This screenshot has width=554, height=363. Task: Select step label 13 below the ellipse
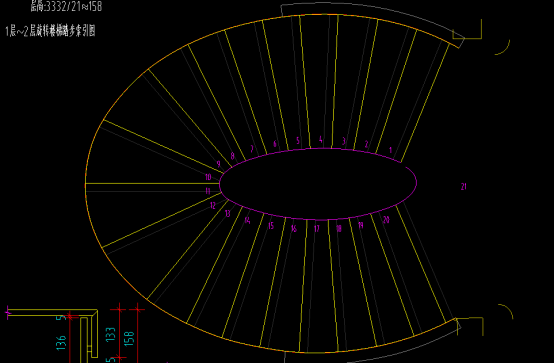(228, 213)
